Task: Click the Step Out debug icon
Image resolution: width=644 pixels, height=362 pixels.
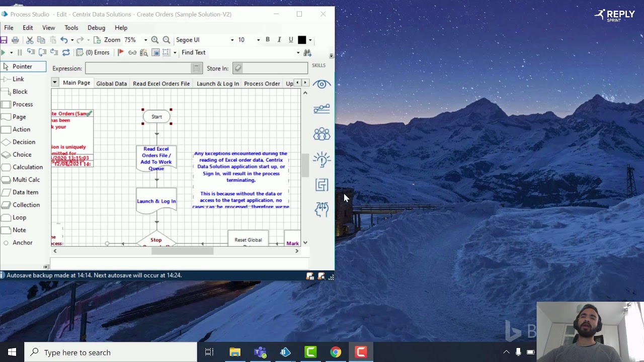Action: click(54, 52)
